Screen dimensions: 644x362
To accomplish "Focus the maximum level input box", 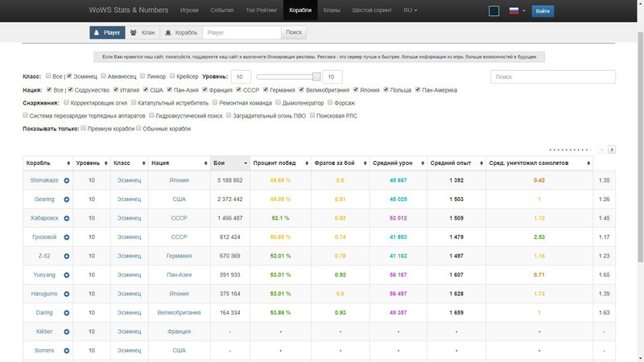I will [x=332, y=76].
